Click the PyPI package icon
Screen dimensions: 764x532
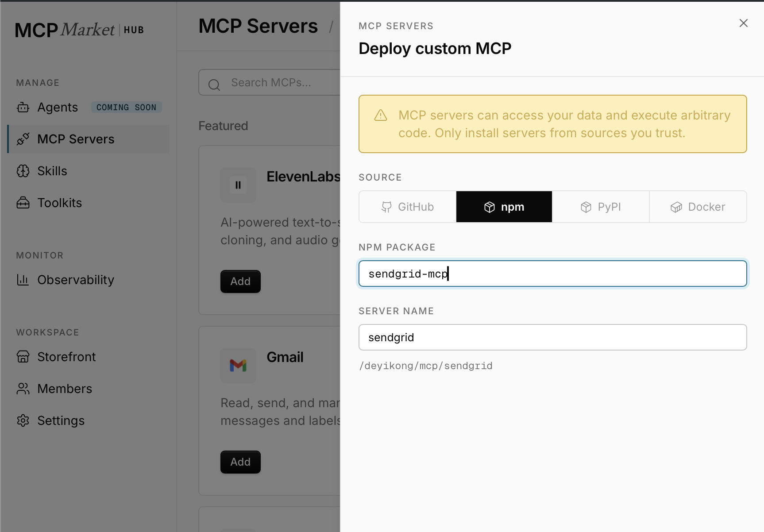[x=586, y=207]
